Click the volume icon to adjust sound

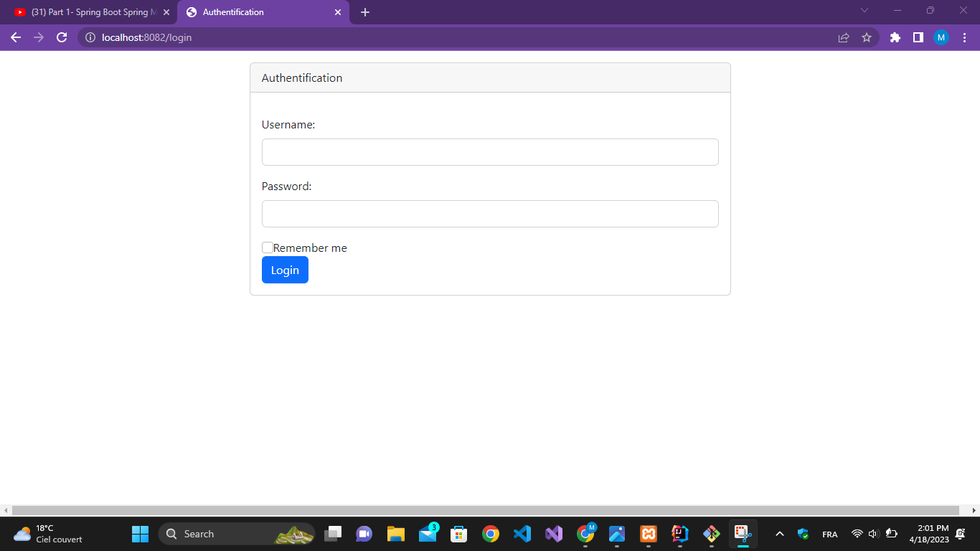tap(873, 534)
